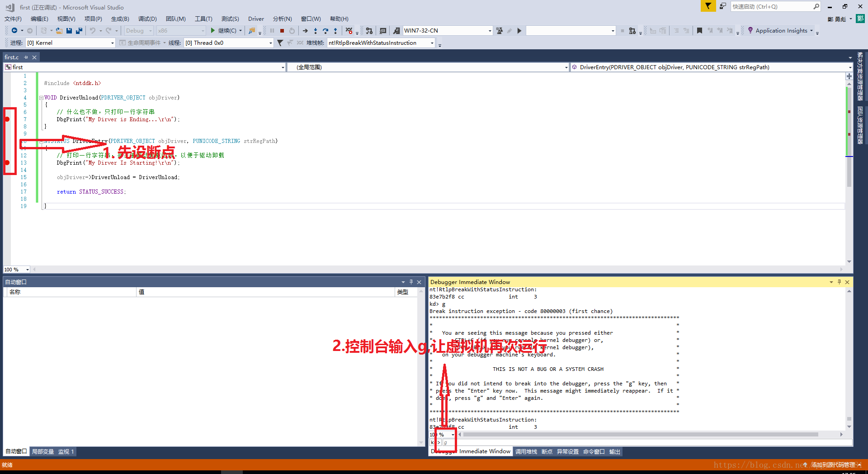Open the Application Insights dropdown arrow
The width and height of the screenshot is (868, 474).
(811, 31)
